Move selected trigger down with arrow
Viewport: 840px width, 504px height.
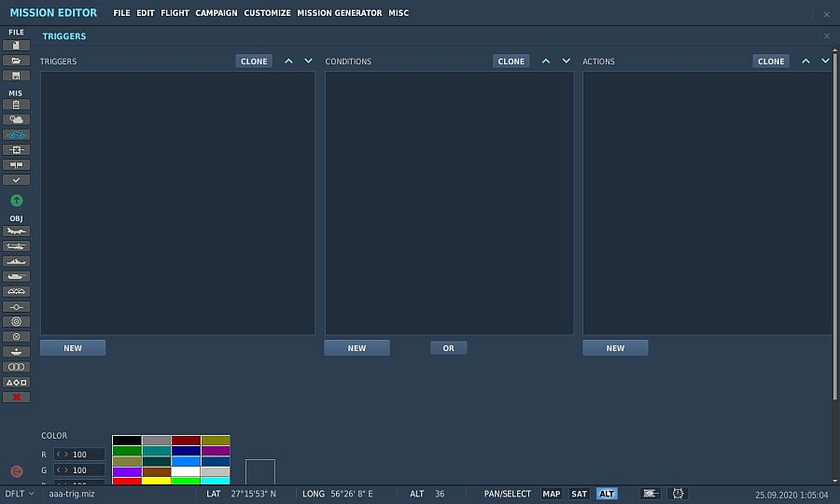309,61
